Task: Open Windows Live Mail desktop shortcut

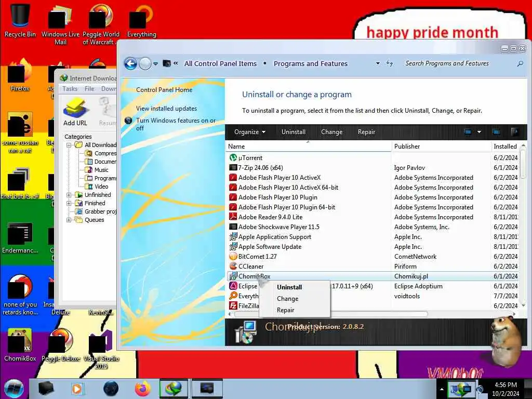Action: [60, 24]
